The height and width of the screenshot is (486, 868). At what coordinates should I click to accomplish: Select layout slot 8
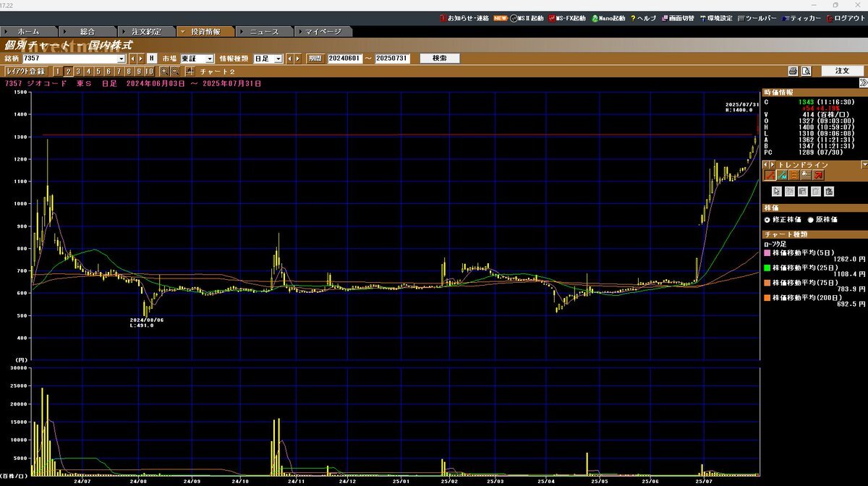(x=128, y=71)
